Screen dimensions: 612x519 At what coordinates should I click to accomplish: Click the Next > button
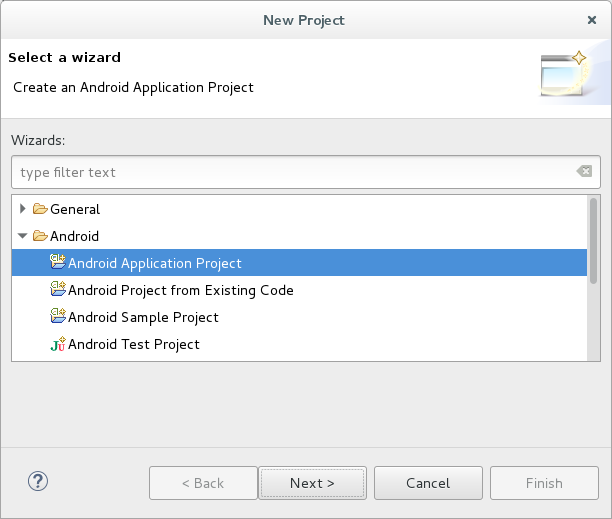pos(312,483)
